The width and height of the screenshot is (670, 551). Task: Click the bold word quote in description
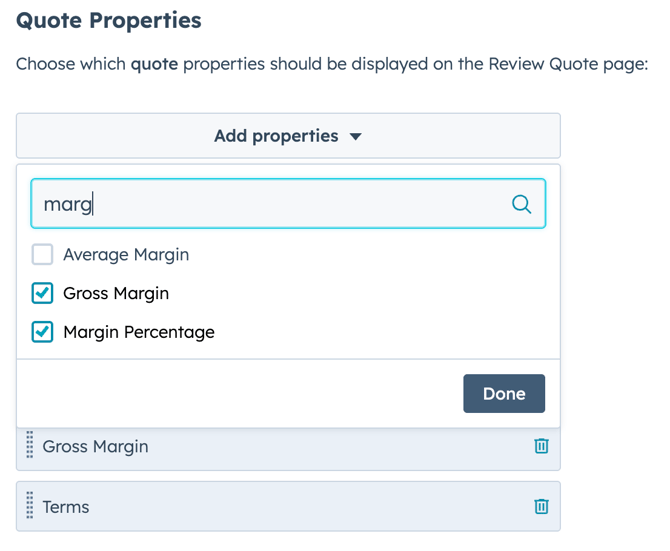tap(154, 64)
